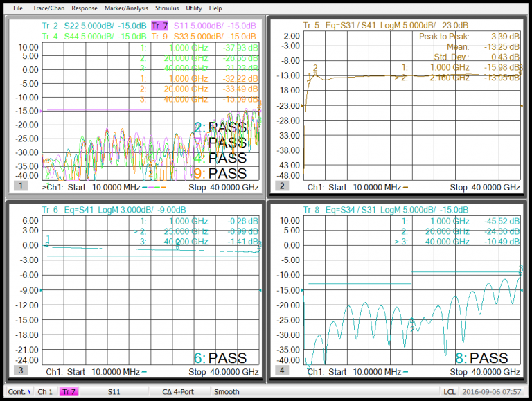Click Tr 8 marker readout -10.49 dB
The width and height of the screenshot is (532, 401).
(x=502, y=242)
